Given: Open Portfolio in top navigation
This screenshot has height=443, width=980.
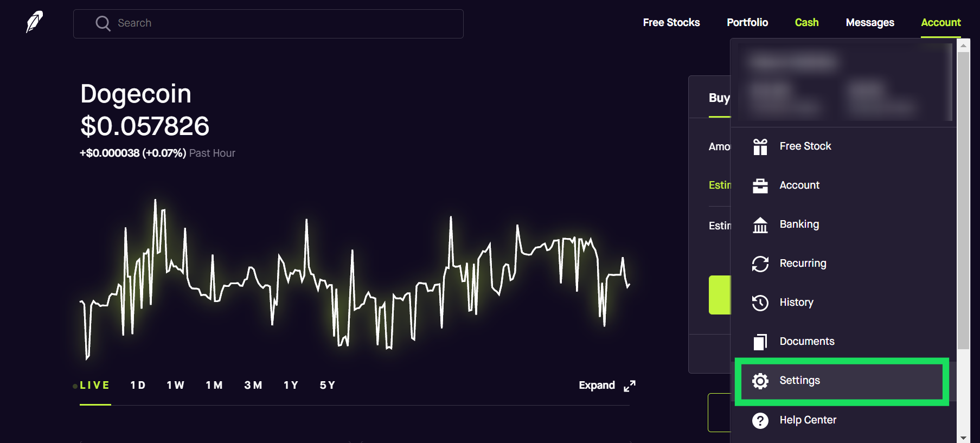Looking at the screenshot, I should 747,23.
